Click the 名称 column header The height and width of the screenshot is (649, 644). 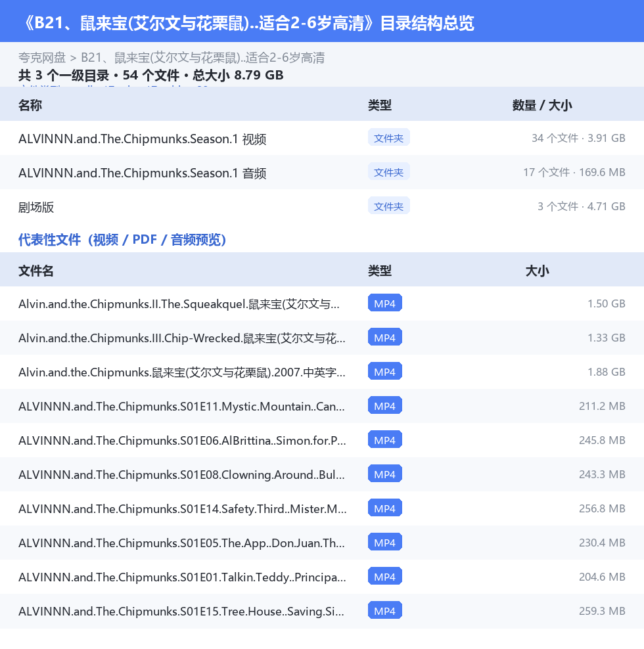pyautogui.click(x=30, y=105)
